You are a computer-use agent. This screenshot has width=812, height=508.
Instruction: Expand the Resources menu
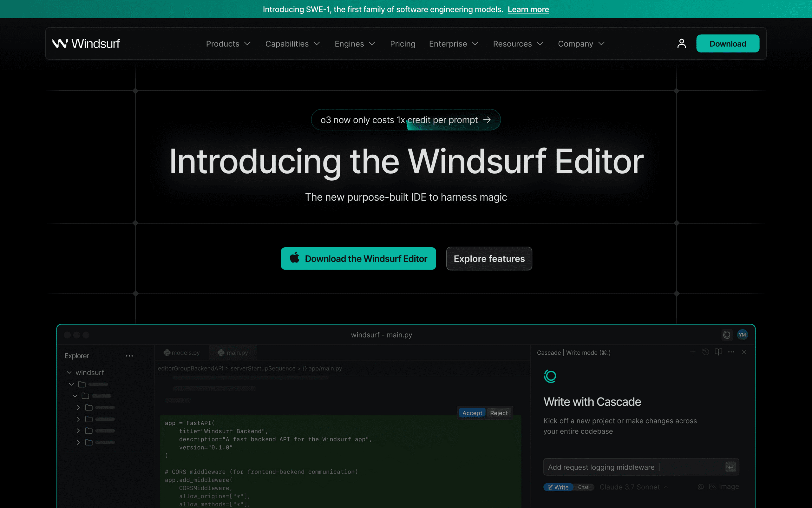tap(518, 44)
